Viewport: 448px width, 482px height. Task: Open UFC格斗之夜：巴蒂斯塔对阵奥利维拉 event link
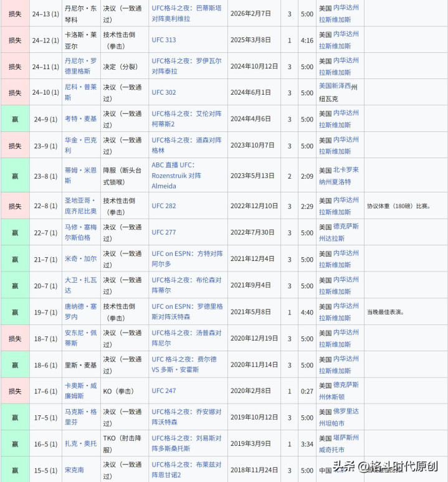point(186,13)
